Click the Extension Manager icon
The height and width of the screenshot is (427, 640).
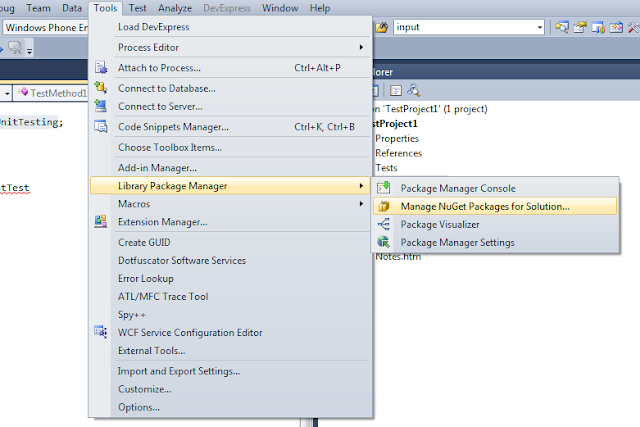(100, 222)
